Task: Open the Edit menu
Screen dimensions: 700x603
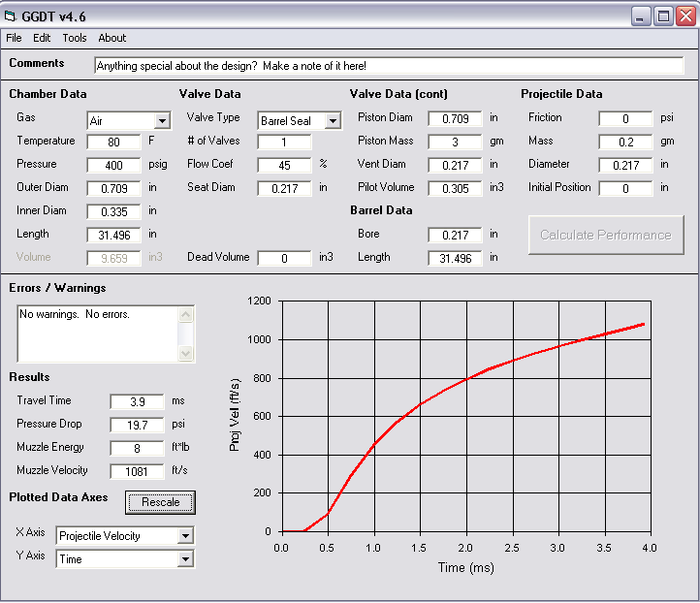Action: [42, 38]
